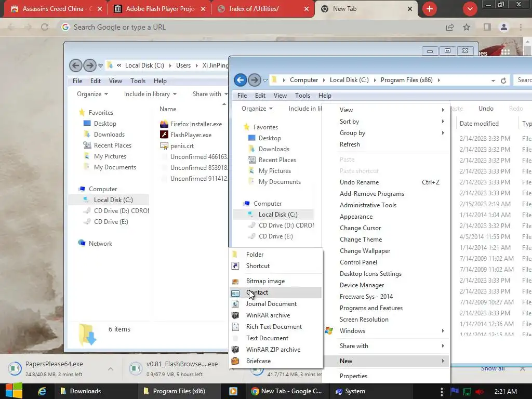Open the red tab search dropdown arrow

(x=470, y=9)
